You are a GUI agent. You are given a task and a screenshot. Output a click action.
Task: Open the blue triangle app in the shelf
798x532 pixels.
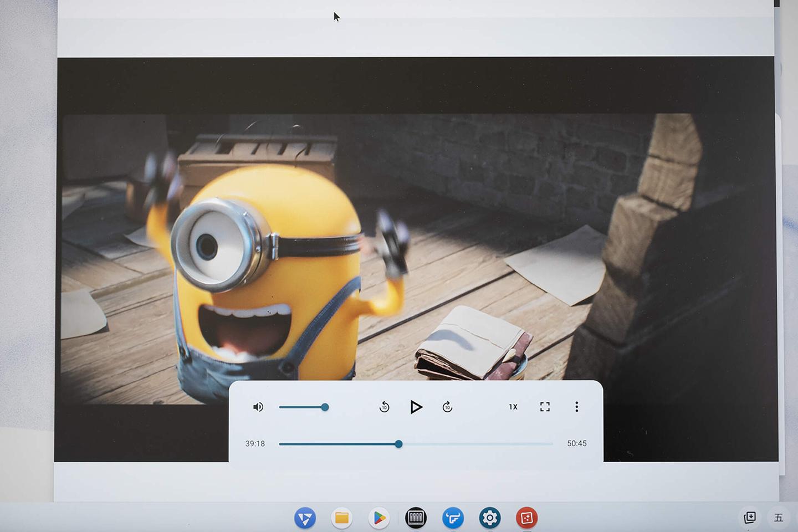(x=305, y=518)
